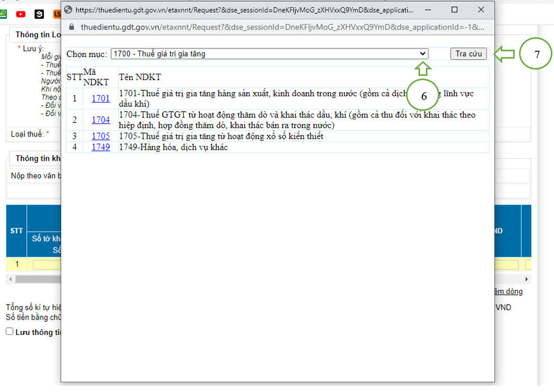Viewport: 554px width, 392px height.
Task: Click scrollbar left arrow under the table
Action: tap(10, 279)
